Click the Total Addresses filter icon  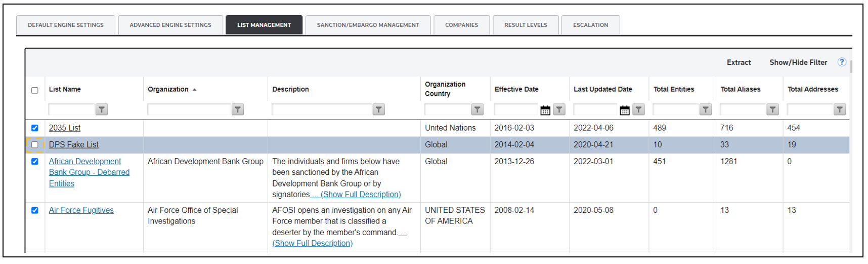click(839, 109)
